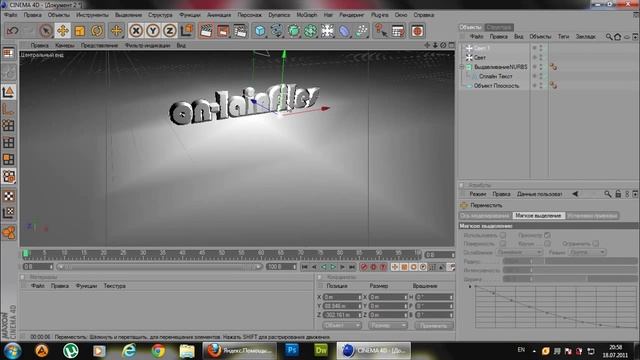Select the Live Selection cursor tool
The image size is (640, 360).
(46, 31)
